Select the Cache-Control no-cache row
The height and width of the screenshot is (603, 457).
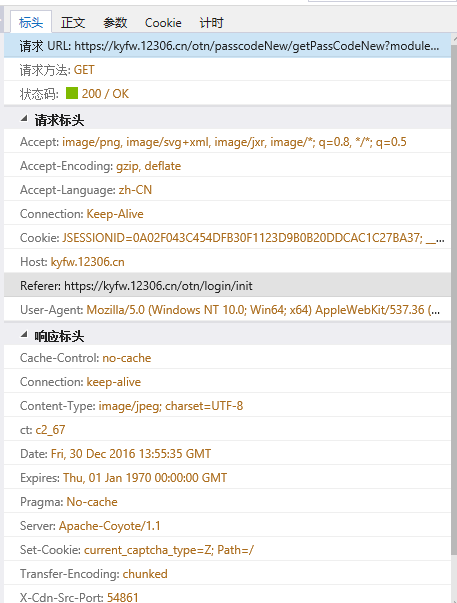(x=227, y=358)
